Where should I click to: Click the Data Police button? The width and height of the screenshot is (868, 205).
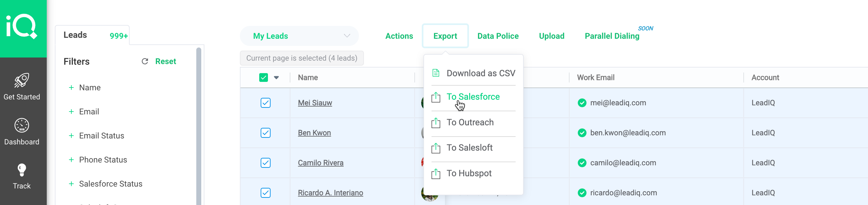pos(498,36)
